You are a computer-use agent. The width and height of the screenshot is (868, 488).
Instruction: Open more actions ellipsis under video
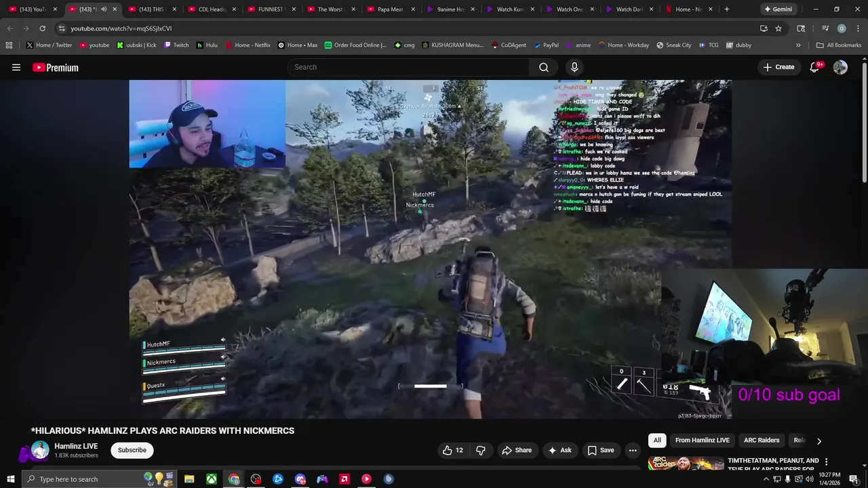tap(633, 450)
